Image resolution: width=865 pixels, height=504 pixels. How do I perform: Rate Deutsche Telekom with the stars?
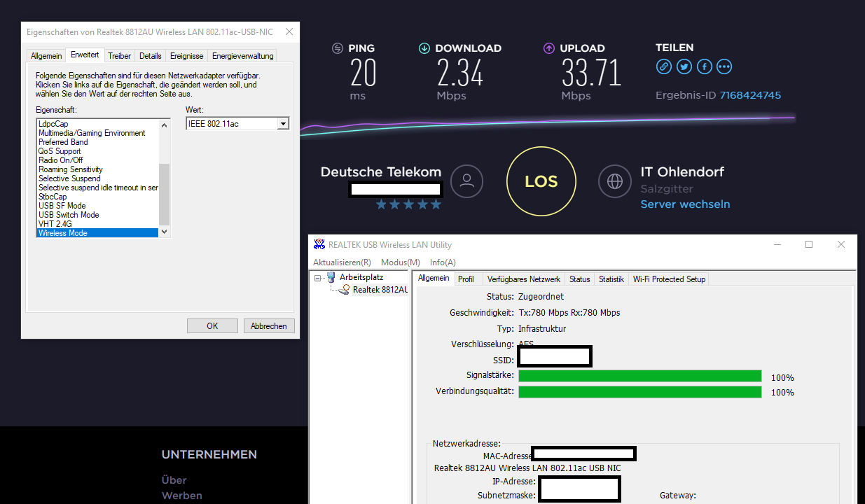[x=409, y=204]
